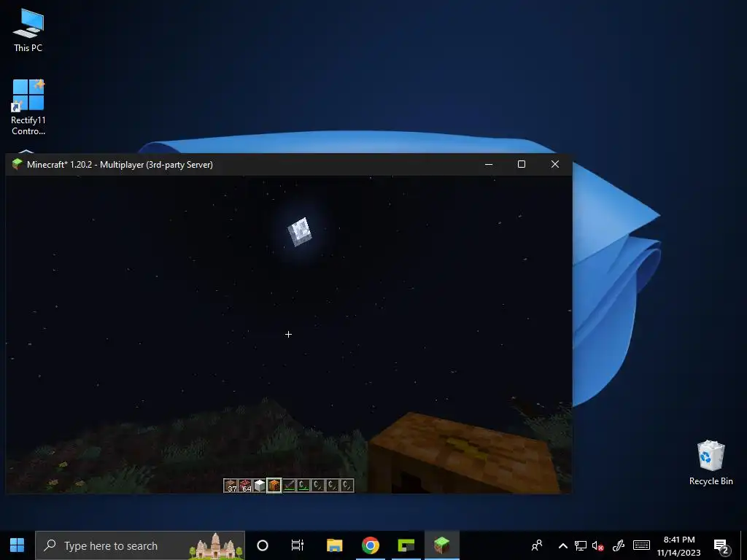The height and width of the screenshot is (560, 747).
Task: Select the Rectify11 Control Center desktop shortcut
Action: [28, 108]
